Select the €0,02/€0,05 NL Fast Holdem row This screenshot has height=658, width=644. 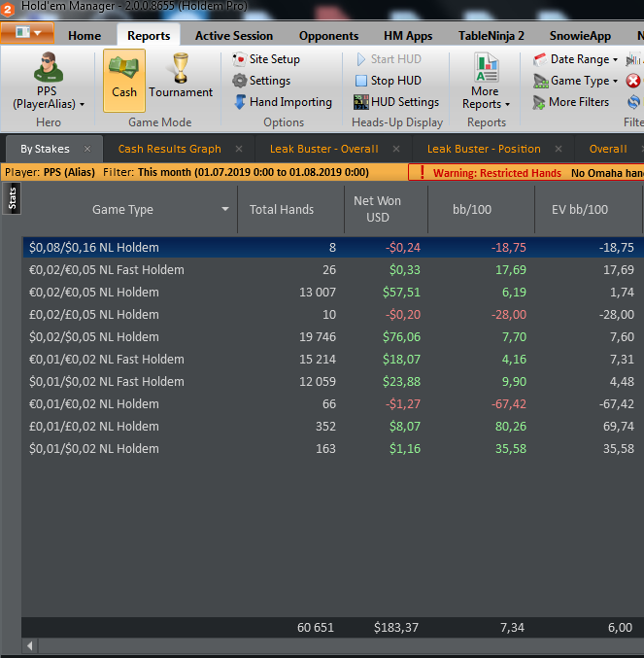click(x=333, y=269)
